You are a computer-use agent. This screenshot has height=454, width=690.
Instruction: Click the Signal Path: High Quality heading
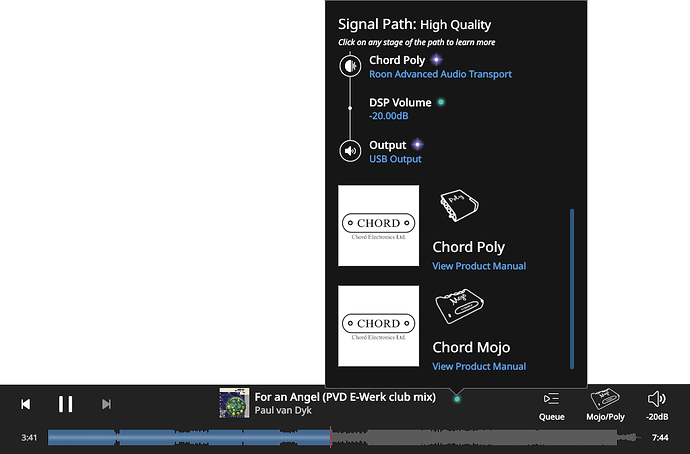pyautogui.click(x=414, y=25)
